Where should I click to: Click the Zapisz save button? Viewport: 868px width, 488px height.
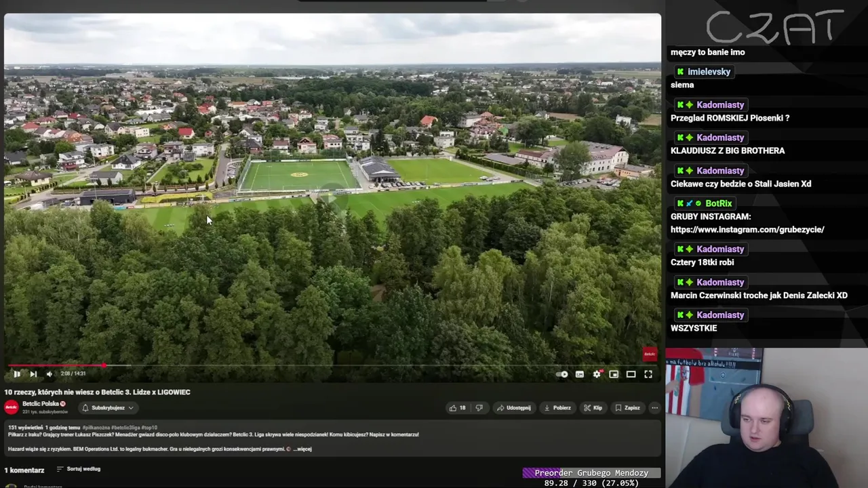[627, 408]
